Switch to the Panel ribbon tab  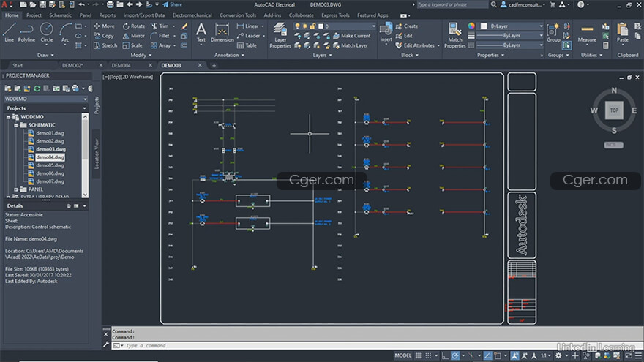click(x=86, y=15)
